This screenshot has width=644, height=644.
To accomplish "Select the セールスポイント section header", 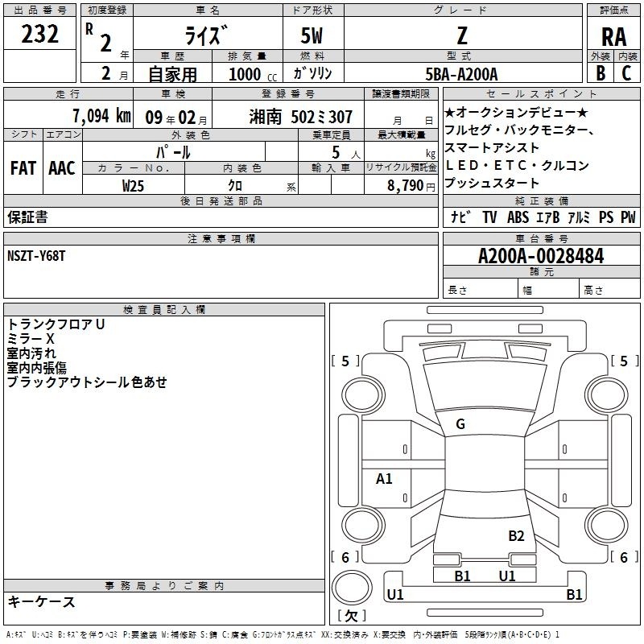I will pyautogui.click(x=541, y=93).
